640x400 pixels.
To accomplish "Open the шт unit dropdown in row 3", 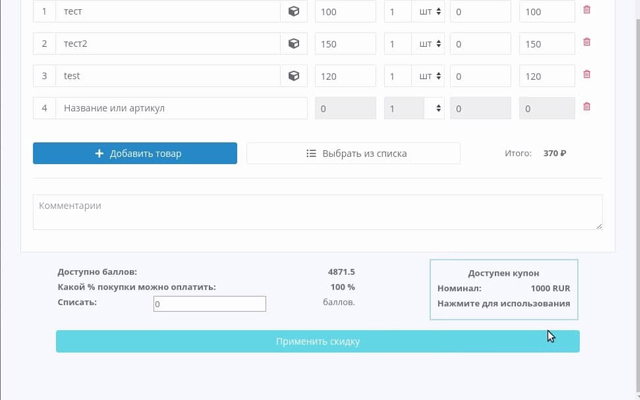I will tap(428, 76).
